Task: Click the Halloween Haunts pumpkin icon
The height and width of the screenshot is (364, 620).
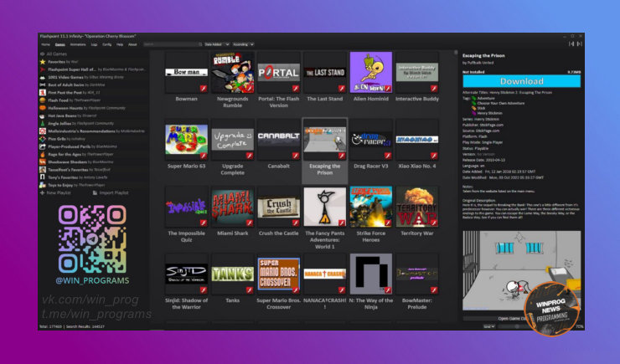Action: pos(43,108)
